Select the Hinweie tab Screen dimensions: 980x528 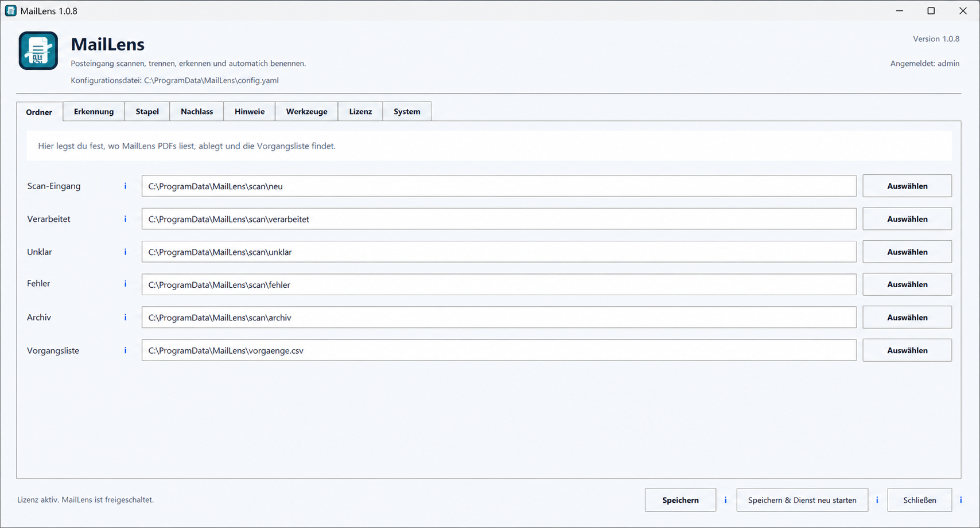pyautogui.click(x=250, y=111)
